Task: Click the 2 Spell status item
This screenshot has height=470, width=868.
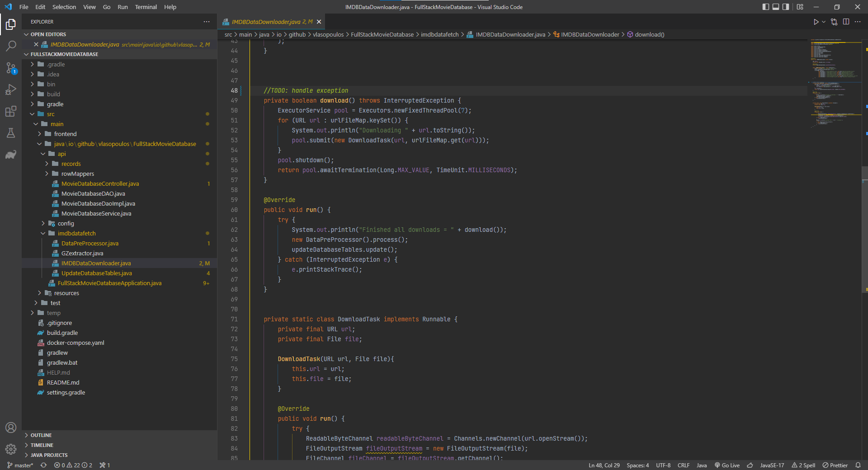Action: [x=803, y=465]
